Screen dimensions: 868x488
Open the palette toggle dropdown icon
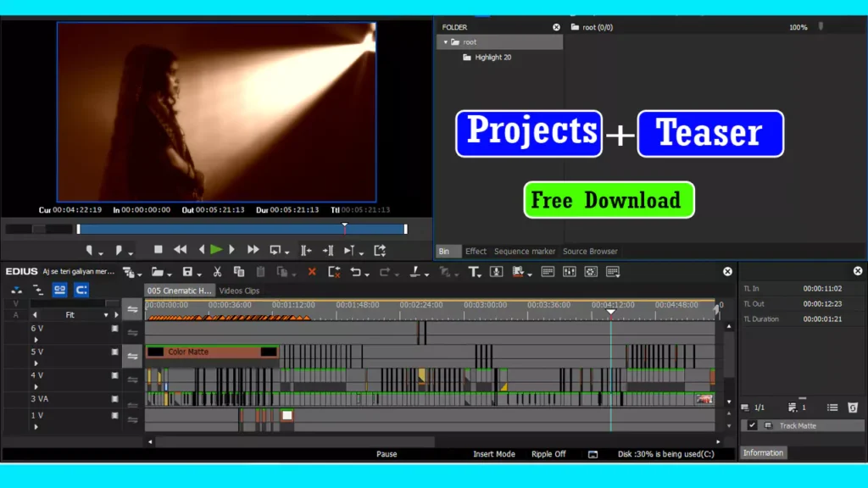[613, 272]
